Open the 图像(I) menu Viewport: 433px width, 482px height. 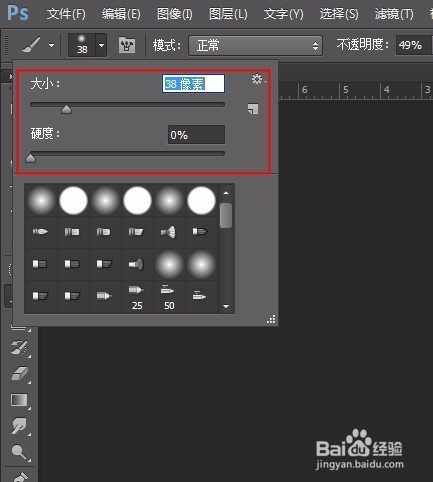click(x=175, y=14)
